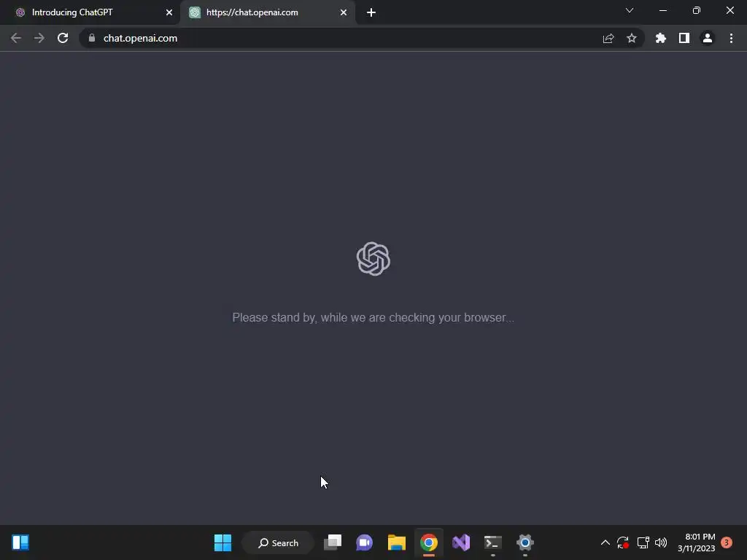Click the OpenAI logo on page
The width and height of the screenshot is (747, 560).
tap(373, 259)
